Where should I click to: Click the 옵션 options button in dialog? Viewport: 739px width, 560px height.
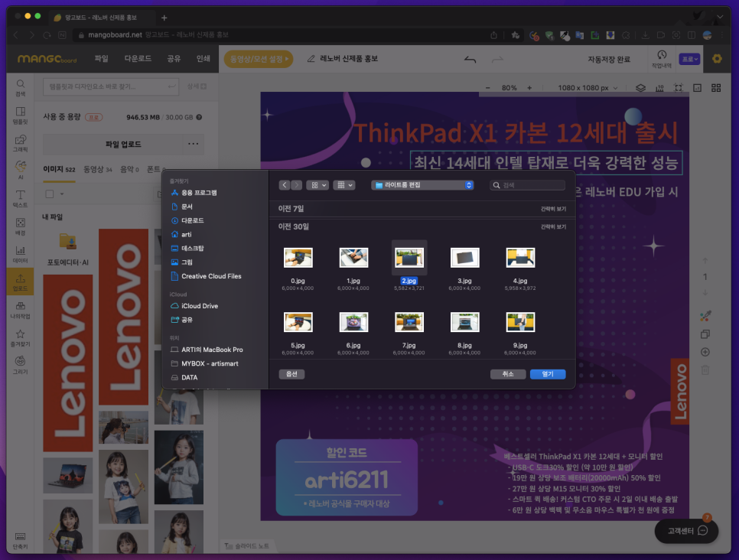pyautogui.click(x=291, y=374)
